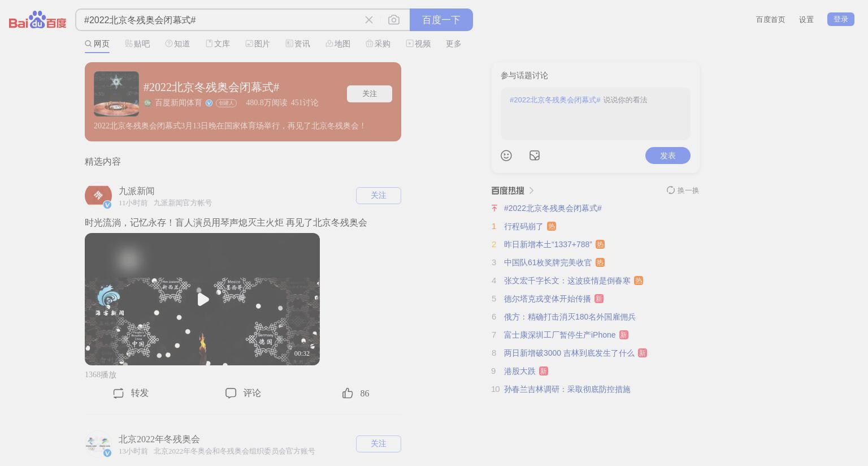Open hot search 富士康深圳工厂暂停生产iPhone
Screen dimensions: 868x466
[x=559, y=335]
